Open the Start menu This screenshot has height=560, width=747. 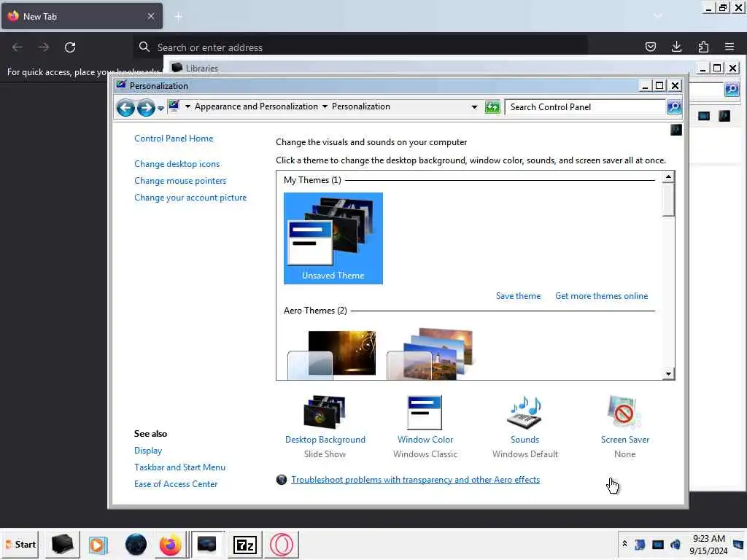pos(20,544)
